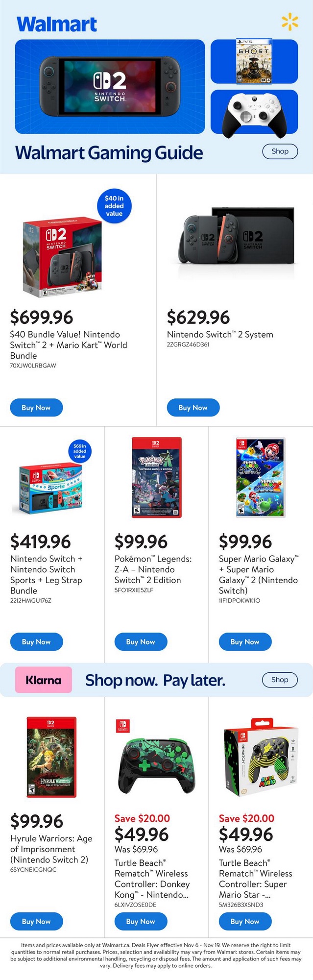
Task: Click the $40 in added value badge
Action: click(114, 206)
